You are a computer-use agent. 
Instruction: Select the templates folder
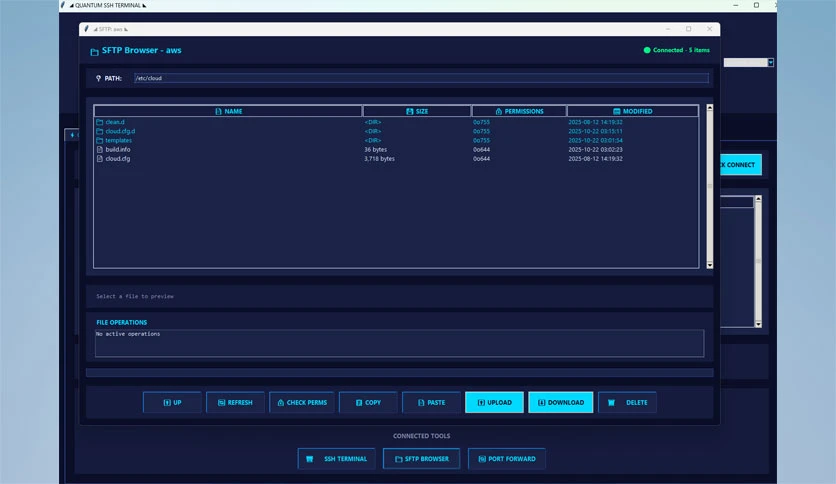tap(396, 140)
